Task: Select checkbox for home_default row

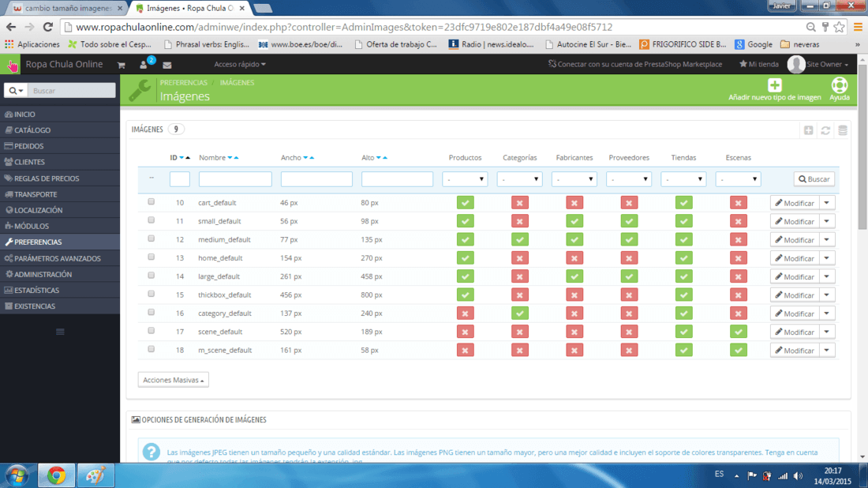Action: [x=152, y=257]
